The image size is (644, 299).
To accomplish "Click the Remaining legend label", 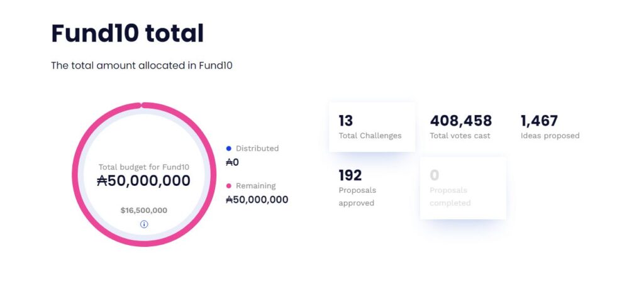I will point(255,186).
